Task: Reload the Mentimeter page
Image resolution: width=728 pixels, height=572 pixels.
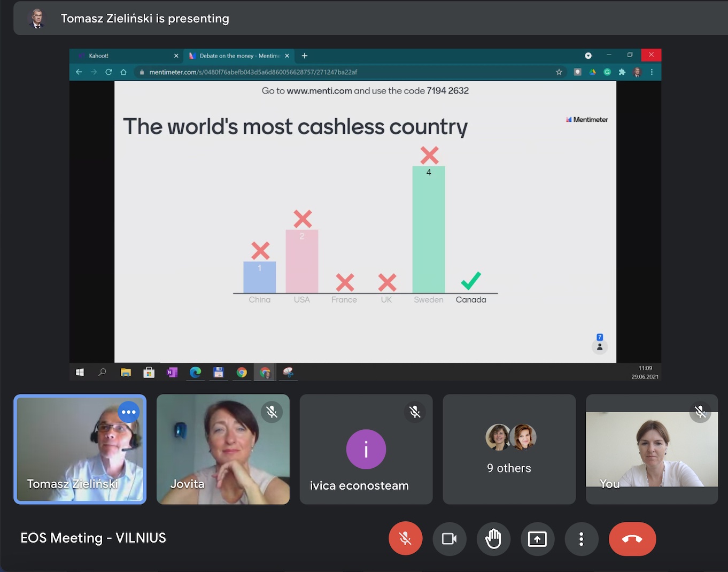Action: [x=109, y=72]
